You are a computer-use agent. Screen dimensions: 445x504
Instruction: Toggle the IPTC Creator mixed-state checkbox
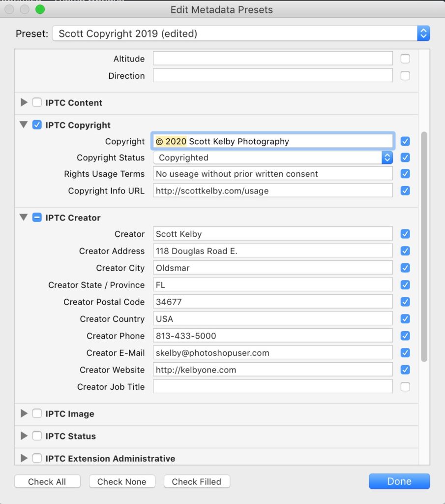tap(37, 218)
